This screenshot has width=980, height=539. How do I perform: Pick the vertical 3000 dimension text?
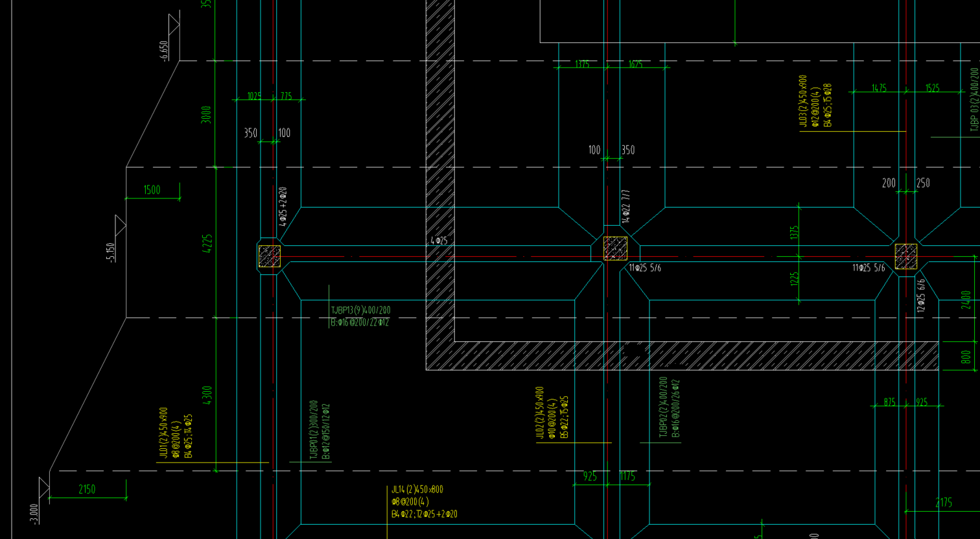pyautogui.click(x=206, y=114)
